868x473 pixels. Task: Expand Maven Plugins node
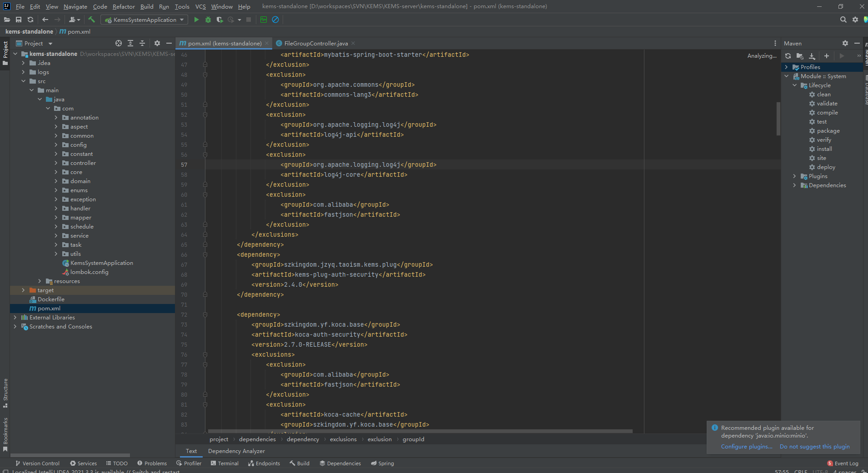click(x=794, y=176)
